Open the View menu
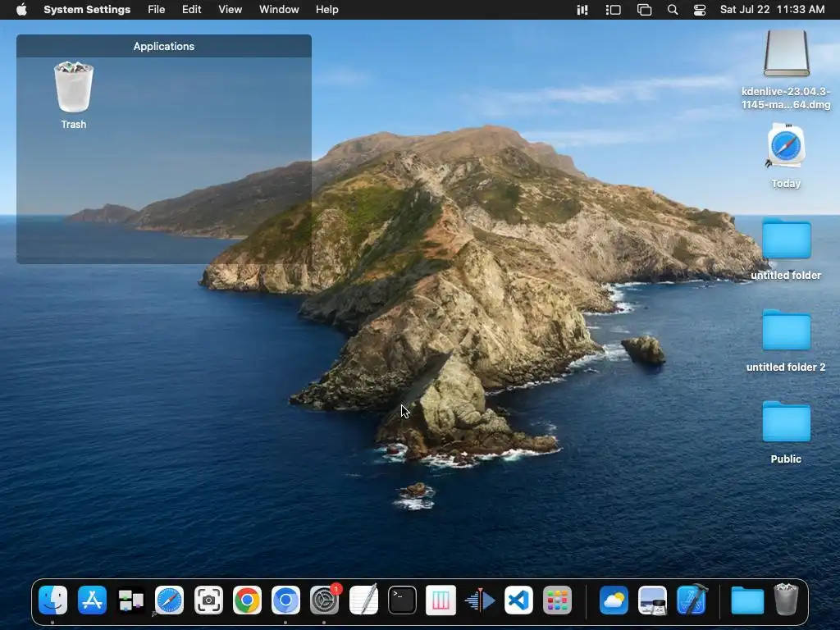This screenshot has height=630, width=840. (230, 10)
